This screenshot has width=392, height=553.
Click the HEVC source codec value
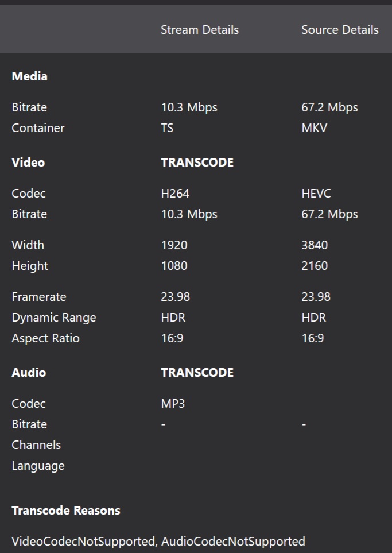click(x=316, y=194)
